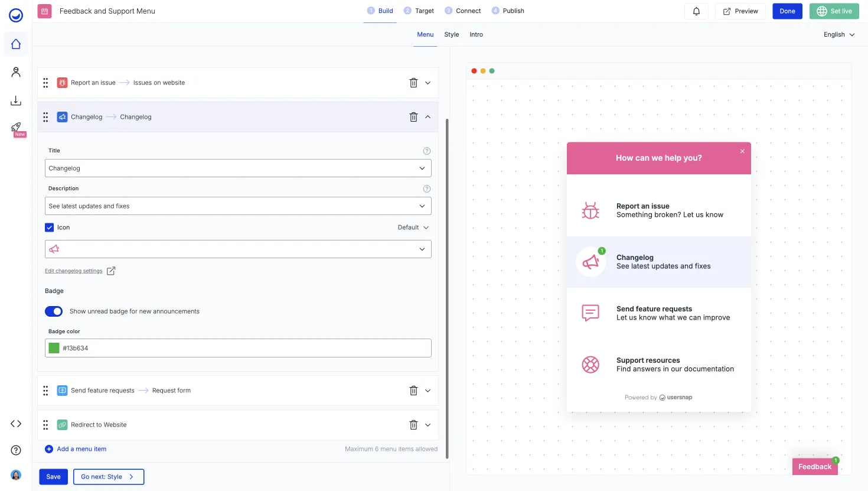The width and height of the screenshot is (868, 491).
Task: Open the Home icon in the left sidebar
Action: (x=15, y=44)
